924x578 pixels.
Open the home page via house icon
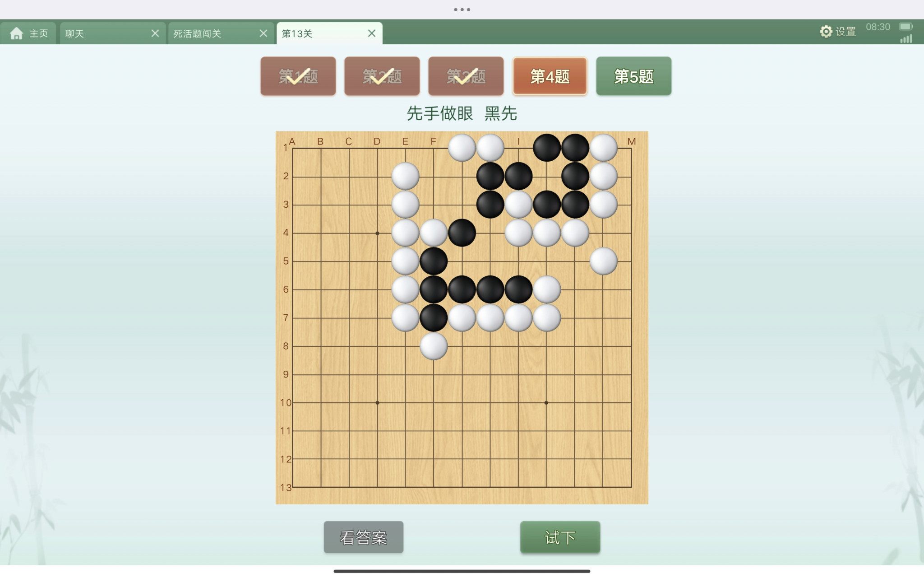[x=16, y=33]
